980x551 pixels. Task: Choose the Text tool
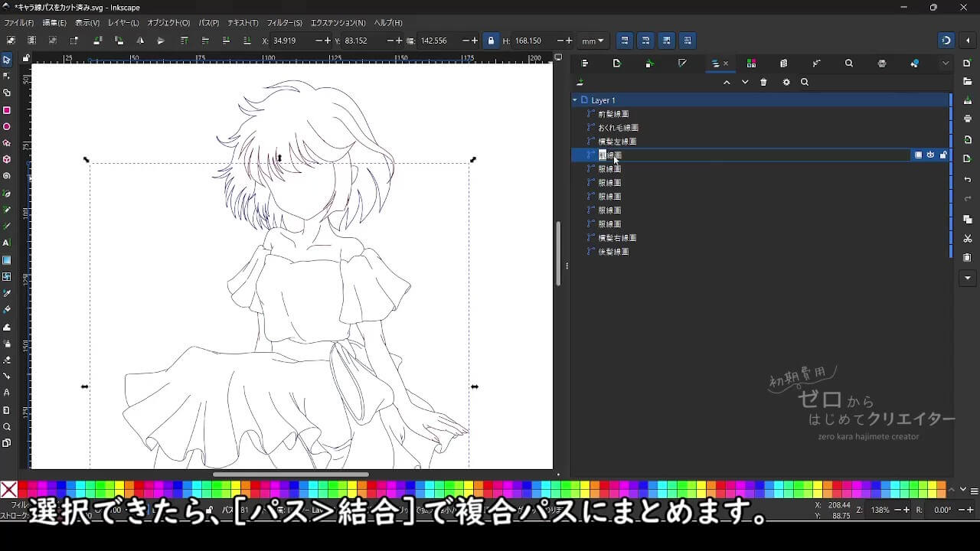[7, 243]
